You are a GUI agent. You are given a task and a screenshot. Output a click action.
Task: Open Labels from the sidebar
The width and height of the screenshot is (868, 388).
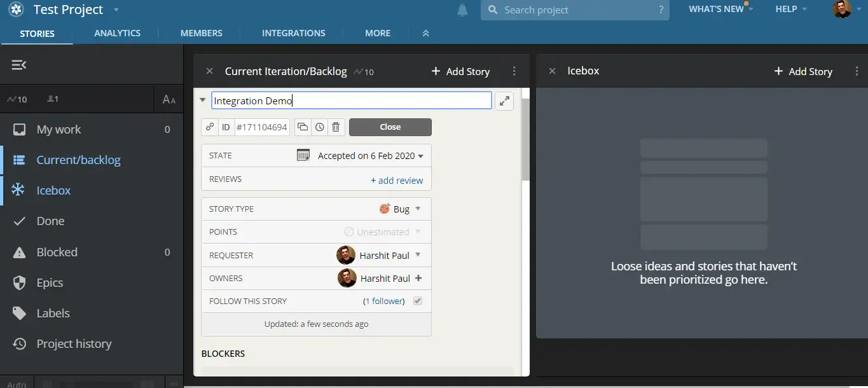click(53, 313)
